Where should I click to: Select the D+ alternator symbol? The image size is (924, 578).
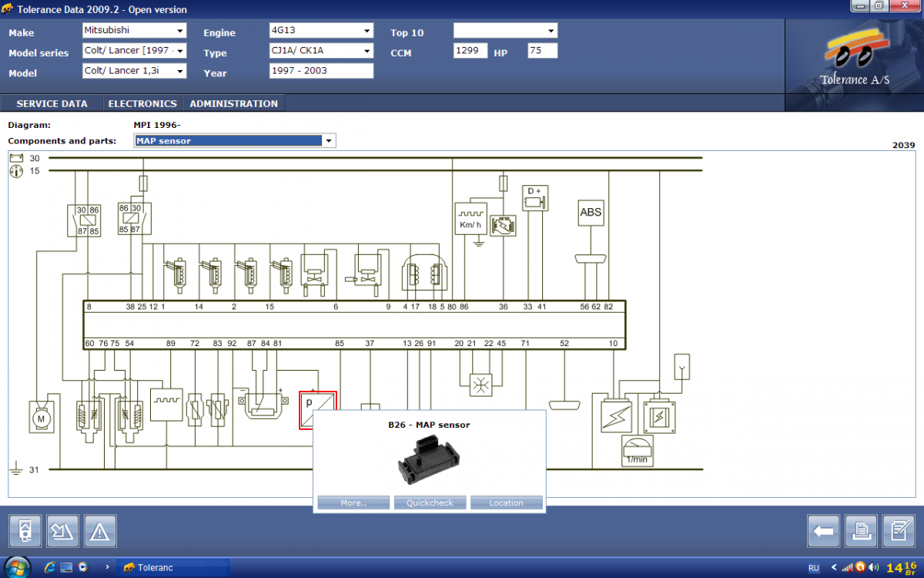coord(534,198)
